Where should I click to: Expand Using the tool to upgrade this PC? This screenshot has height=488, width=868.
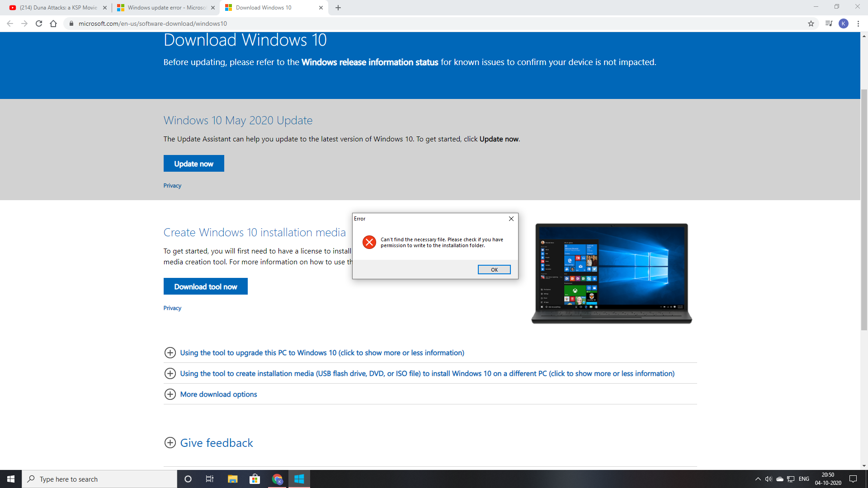pyautogui.click(x=314, y=353)
